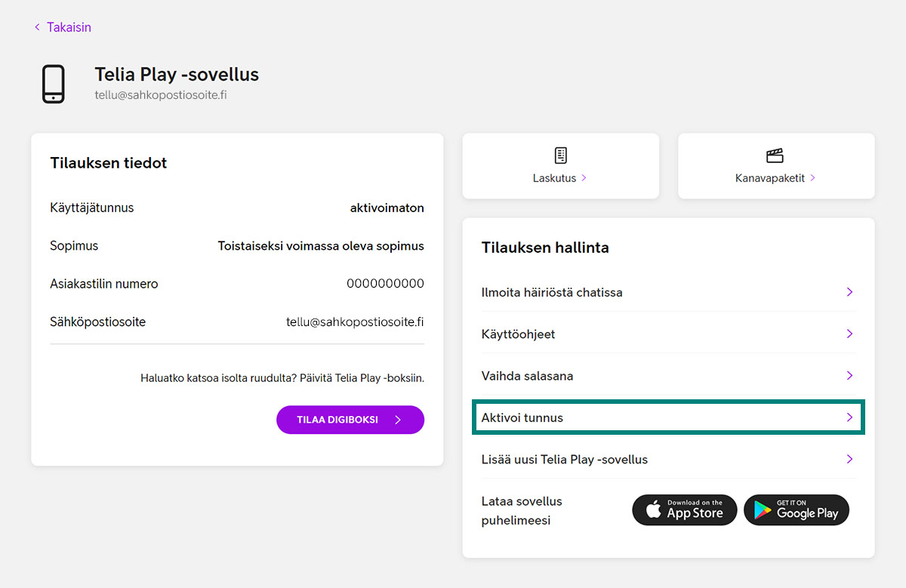Select Lisää uusi Telia Play -sovellus item

coord(565,459)
